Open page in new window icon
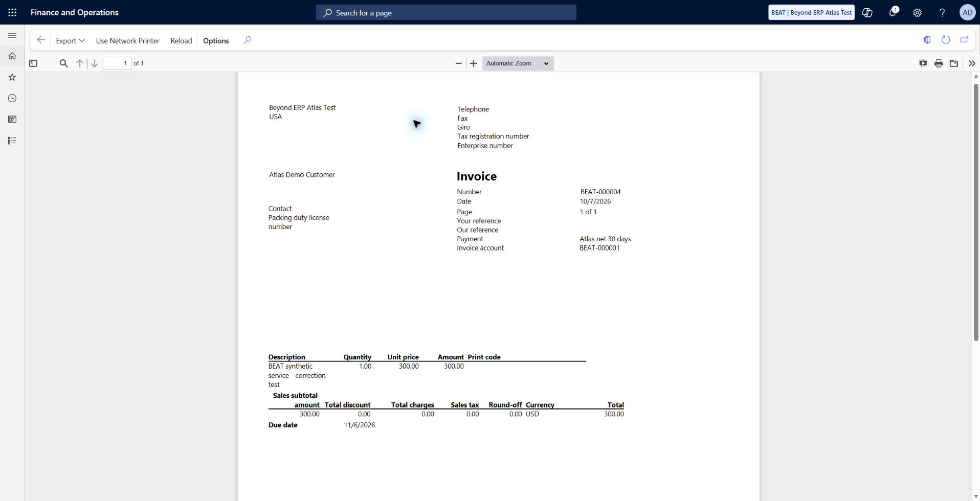 pos(964,40)
